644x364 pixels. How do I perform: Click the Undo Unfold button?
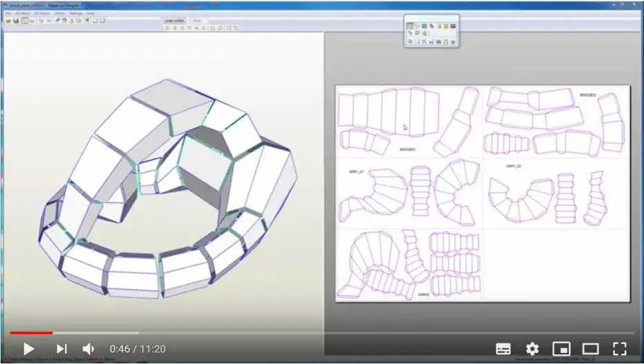click(175, 21)
